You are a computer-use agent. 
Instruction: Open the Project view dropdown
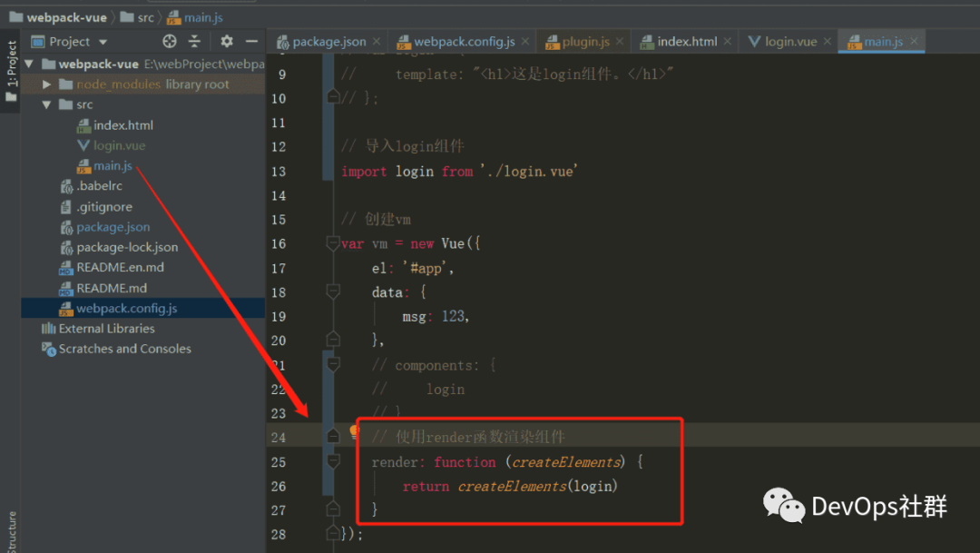point(103,42)
